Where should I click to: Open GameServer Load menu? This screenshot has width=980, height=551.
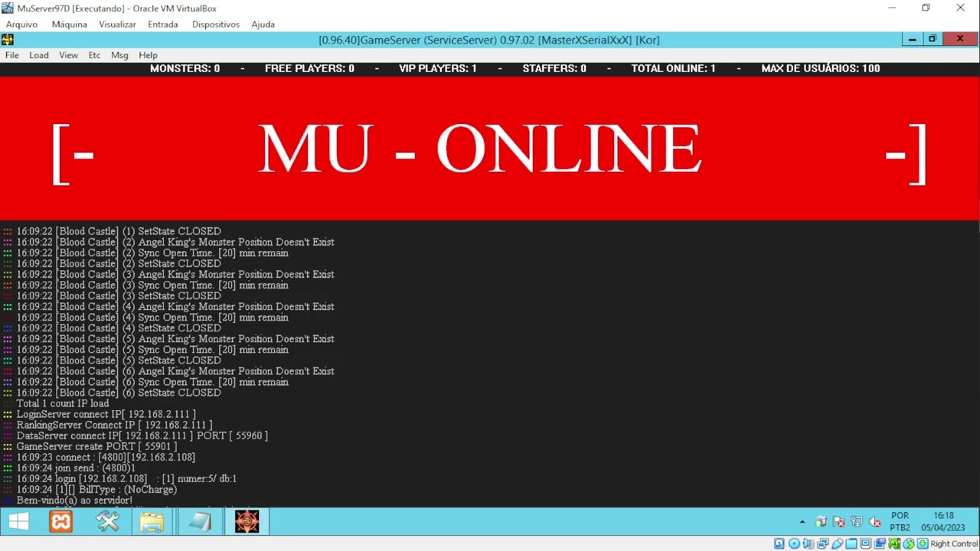click(39, 55)
